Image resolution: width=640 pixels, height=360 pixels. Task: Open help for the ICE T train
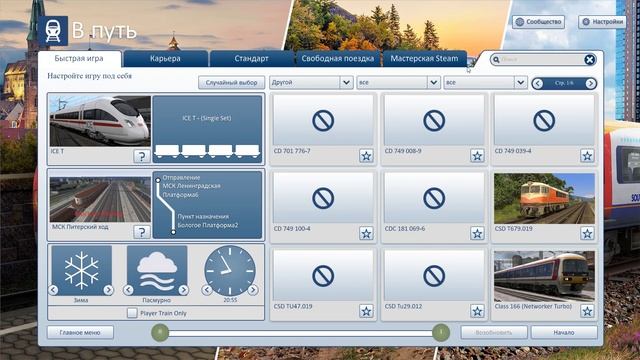(142, 156)
